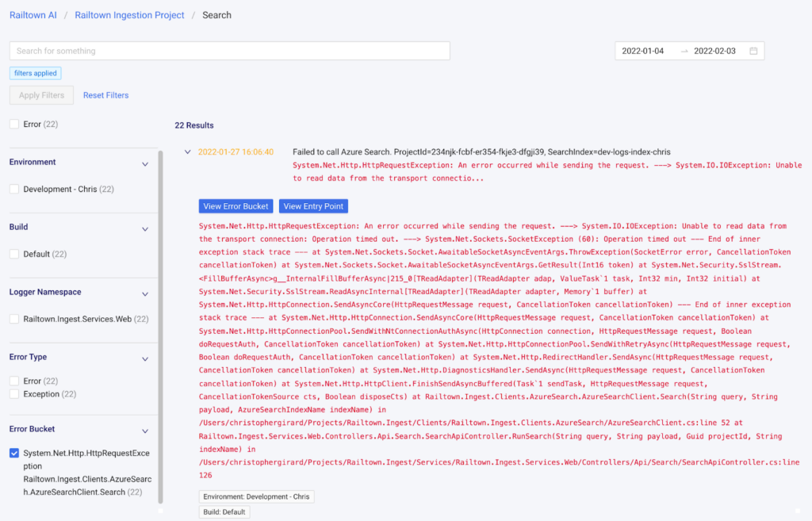
Task: Collapse the Build filter section
Action: (145, 229)
